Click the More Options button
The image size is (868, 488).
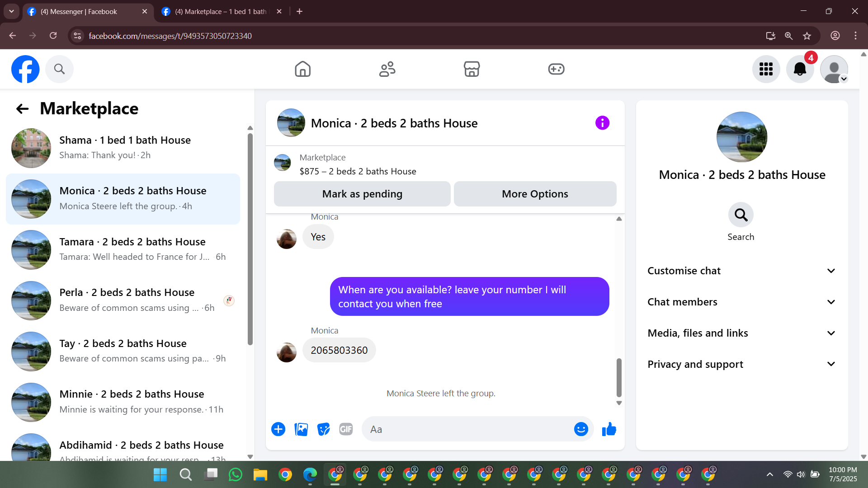click(535, 194)
